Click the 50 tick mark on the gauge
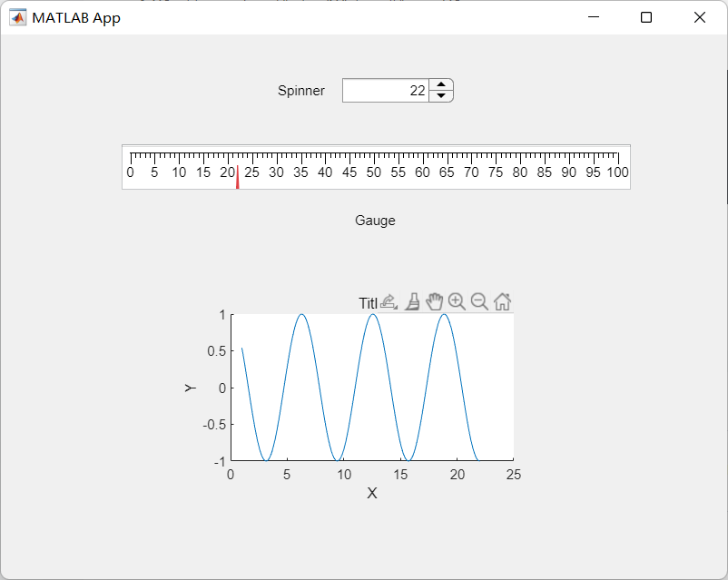 point(373,172)
